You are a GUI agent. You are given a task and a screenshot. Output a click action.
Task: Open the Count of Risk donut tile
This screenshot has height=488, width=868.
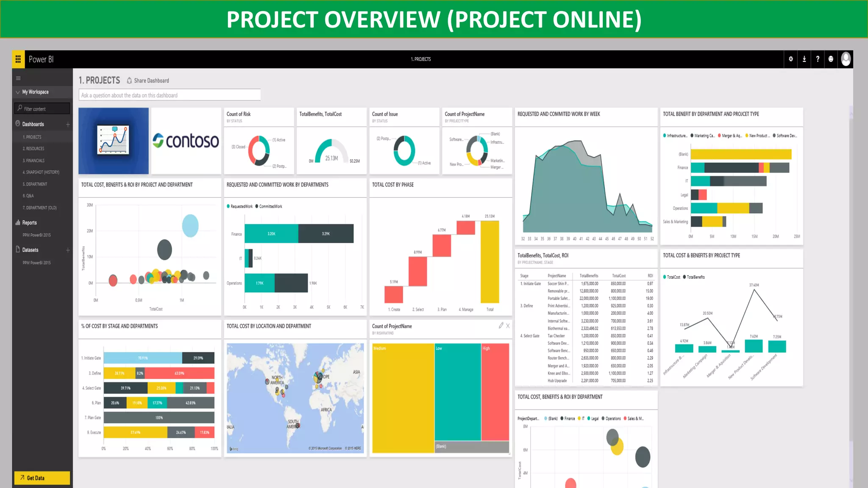coord(259,141)
